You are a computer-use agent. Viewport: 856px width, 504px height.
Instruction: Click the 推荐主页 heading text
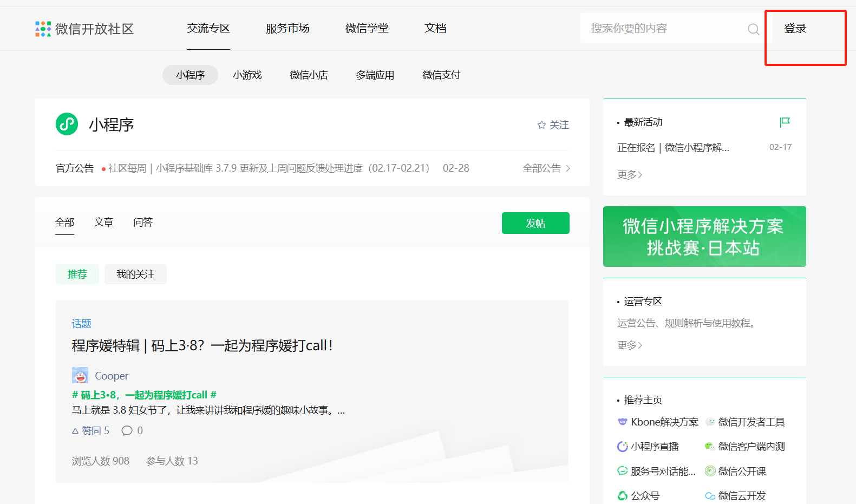pos(643,400)
